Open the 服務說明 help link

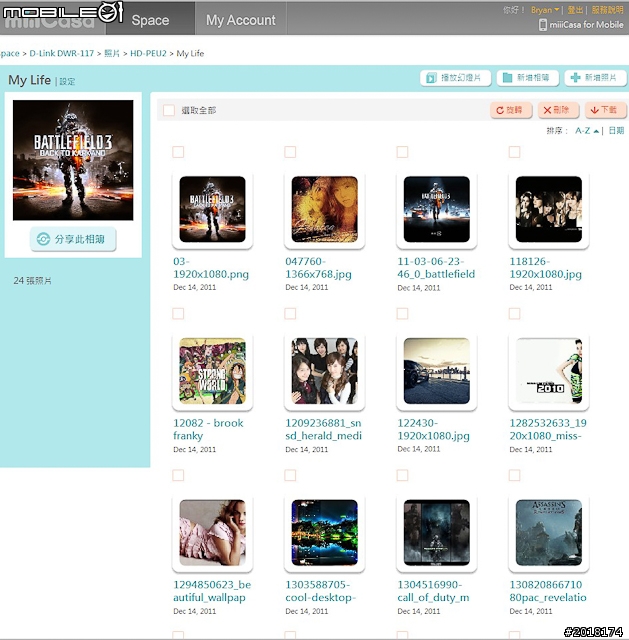point(607,10)
